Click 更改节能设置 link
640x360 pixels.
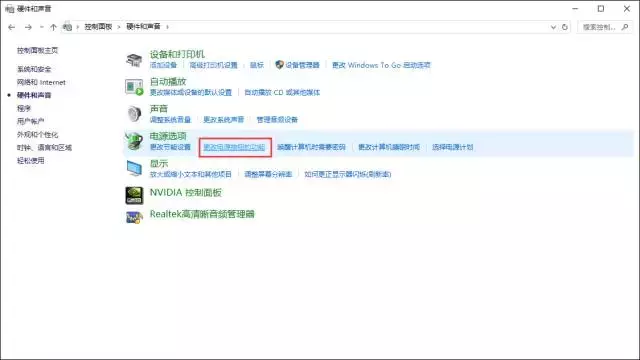point(170,147)
